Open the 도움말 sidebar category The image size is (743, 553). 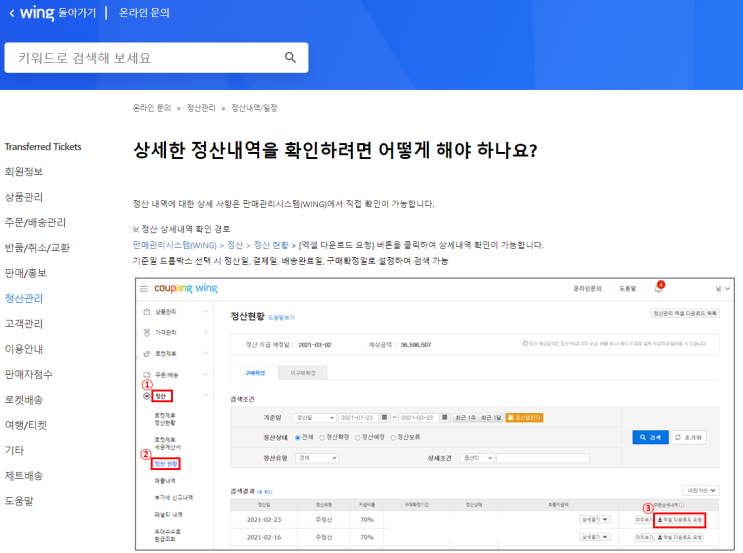click(x=19, y=501)
